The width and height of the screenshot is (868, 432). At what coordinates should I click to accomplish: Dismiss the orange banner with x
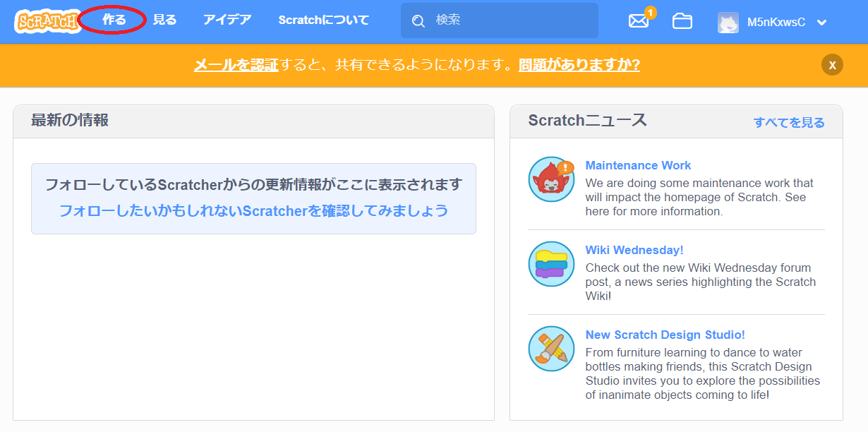[832, 65]
